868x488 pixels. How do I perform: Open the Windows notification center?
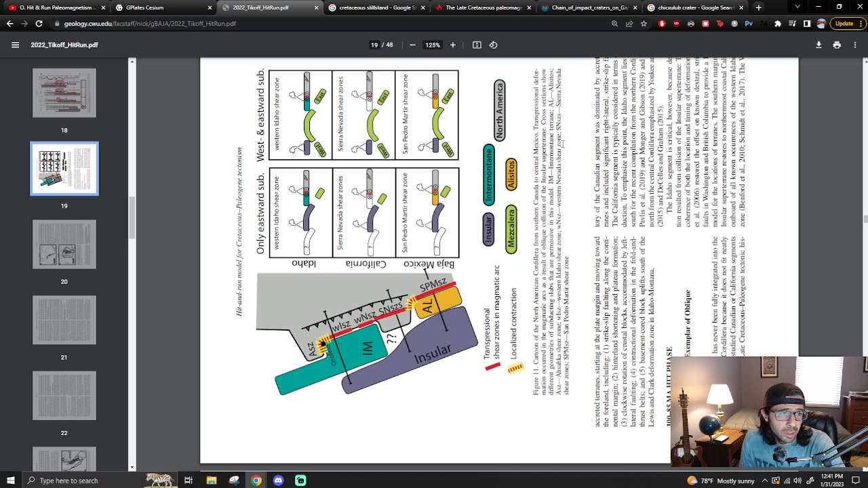(x=856, y=481)
